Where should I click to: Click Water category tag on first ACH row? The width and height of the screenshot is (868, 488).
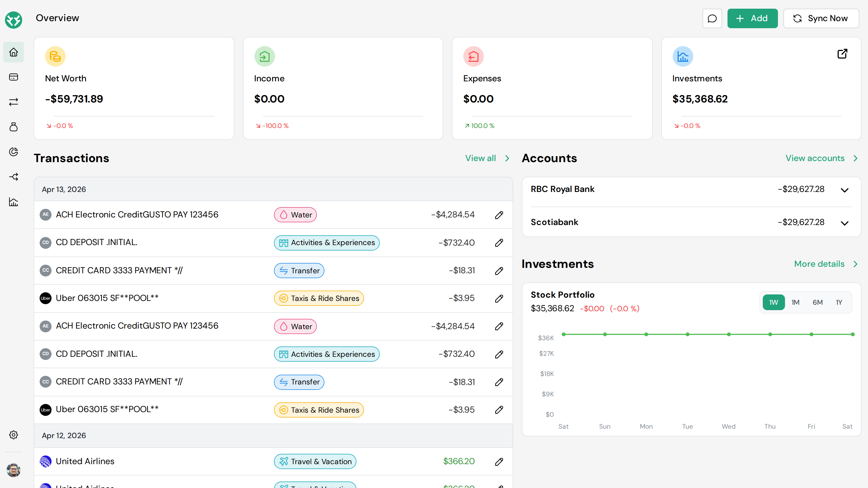coord(295,215)
